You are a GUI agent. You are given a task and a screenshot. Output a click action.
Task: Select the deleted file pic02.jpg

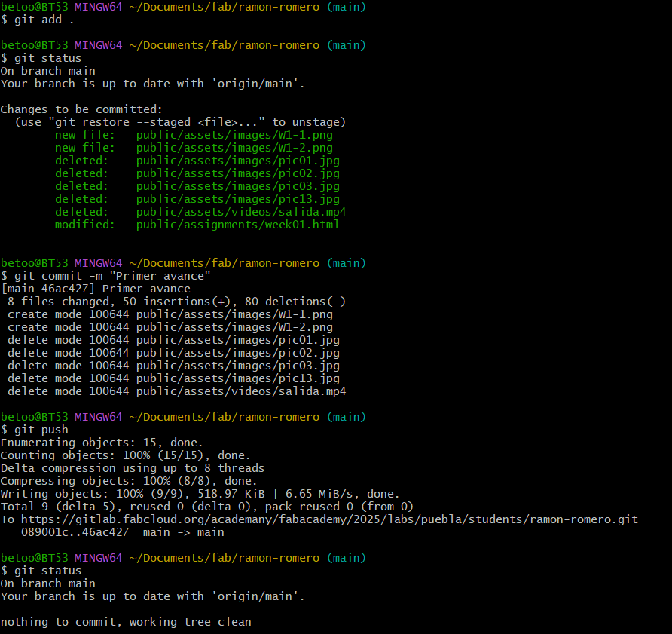click(x=237, y=173)
